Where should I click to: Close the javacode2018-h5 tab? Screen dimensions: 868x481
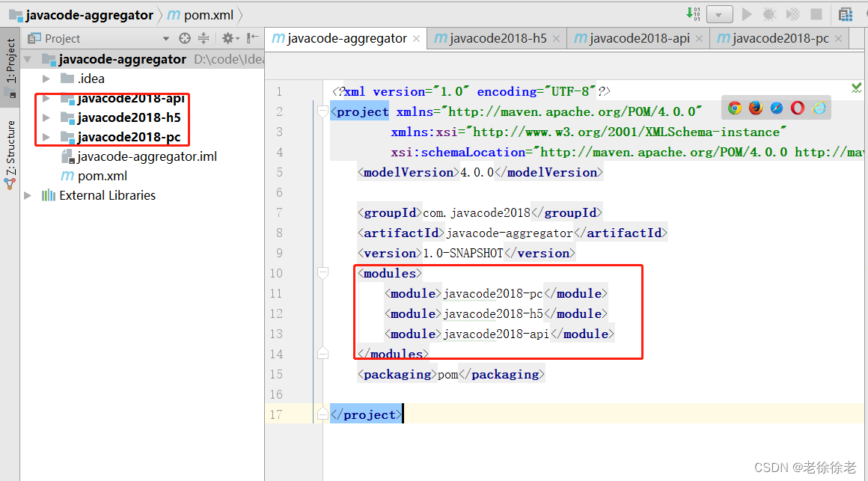[x=556, y=39]
